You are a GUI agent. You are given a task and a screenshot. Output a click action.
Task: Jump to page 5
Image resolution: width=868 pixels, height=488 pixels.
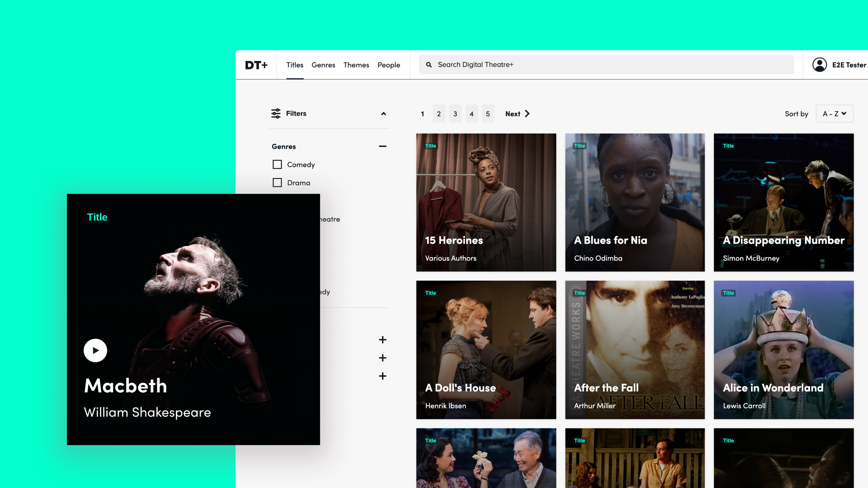point(487,114)
